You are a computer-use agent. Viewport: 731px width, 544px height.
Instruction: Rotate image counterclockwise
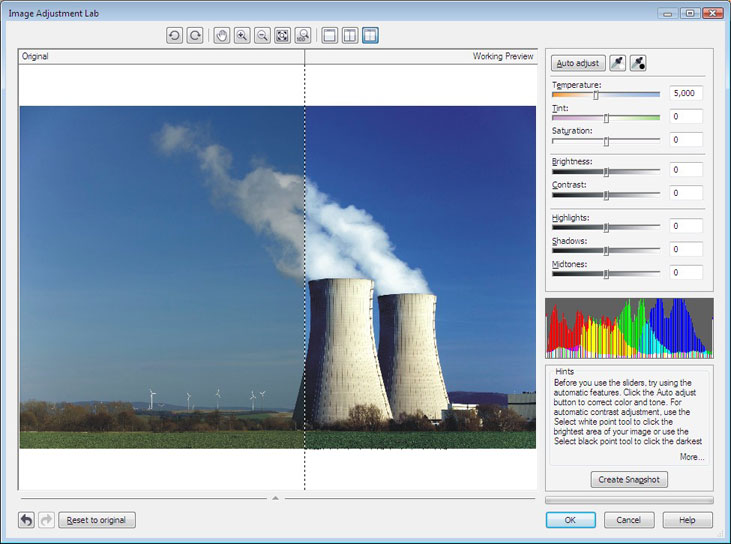tap(175, 35)
